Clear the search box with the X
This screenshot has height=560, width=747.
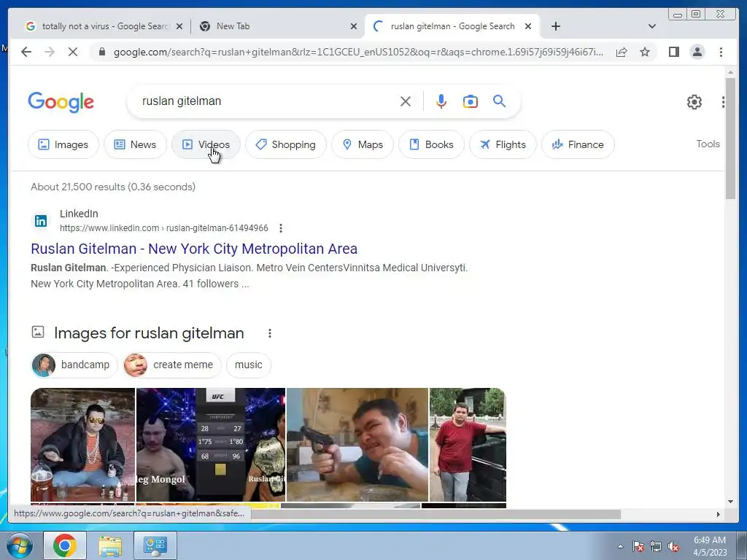(406, 101)
